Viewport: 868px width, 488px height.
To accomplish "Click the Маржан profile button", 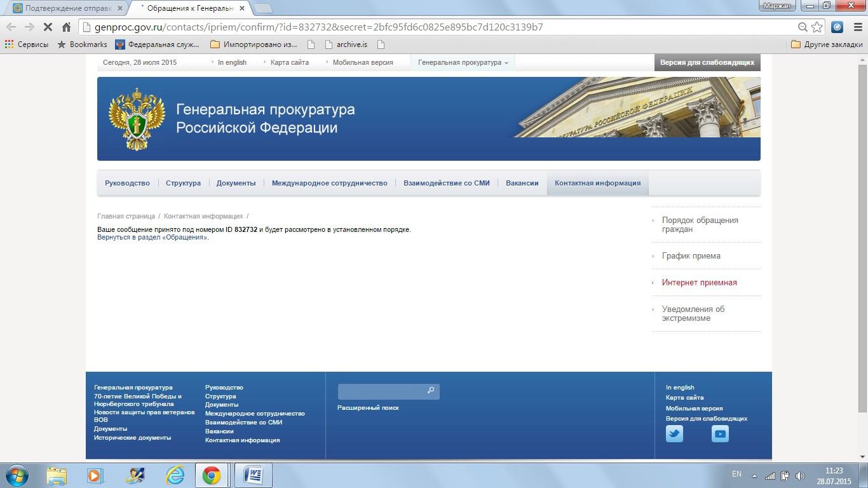I will (x=777, y=6).
